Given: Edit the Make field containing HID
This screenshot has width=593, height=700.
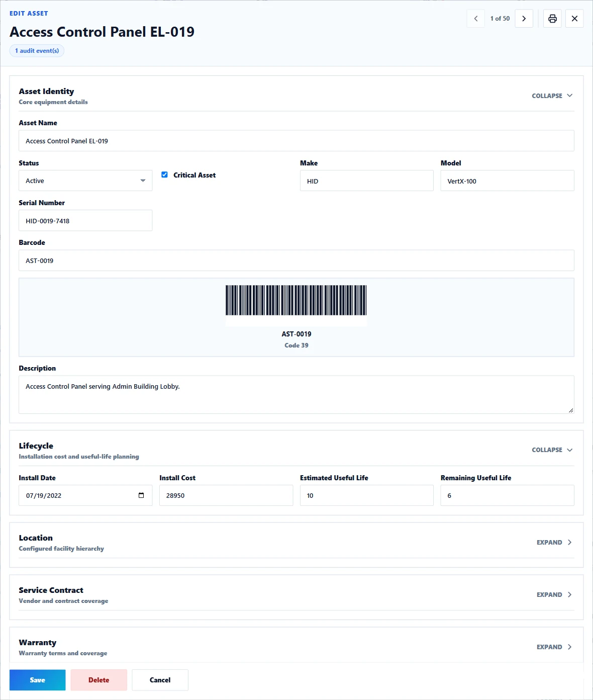Looking at the screenshot, I should [367, 181].
